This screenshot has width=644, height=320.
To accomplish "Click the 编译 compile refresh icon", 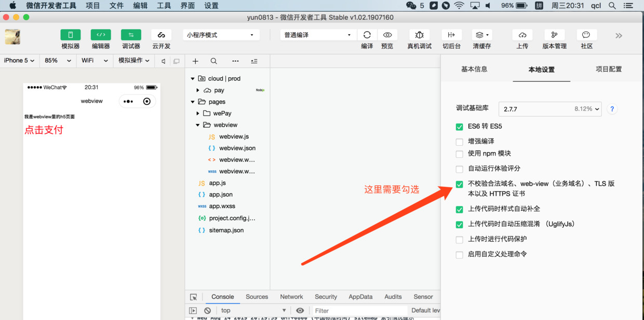I will pos(367,35).
